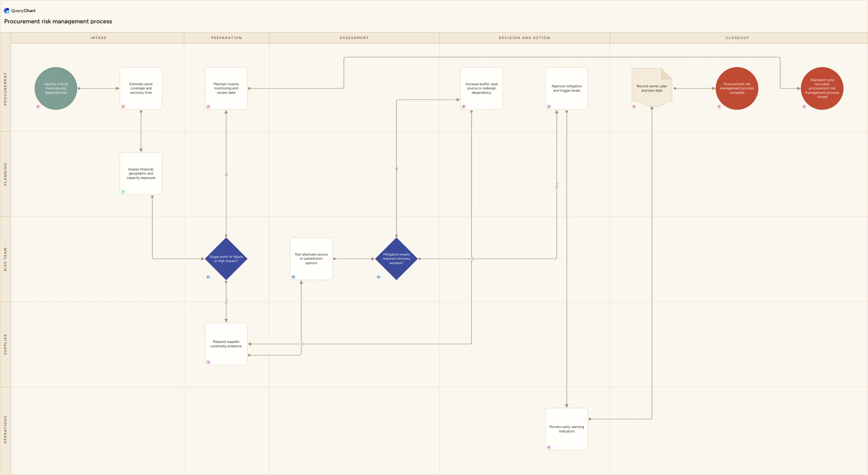868x475 pixels.
Task: Select the 'Approve mitigation and trigger levels' box
Action: click(x=566, y=88)
